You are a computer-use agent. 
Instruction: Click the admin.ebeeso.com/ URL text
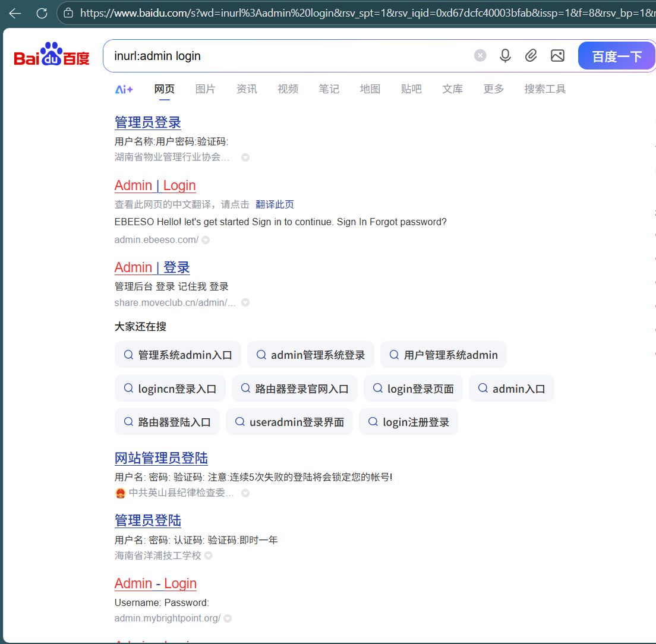point(156,239)
